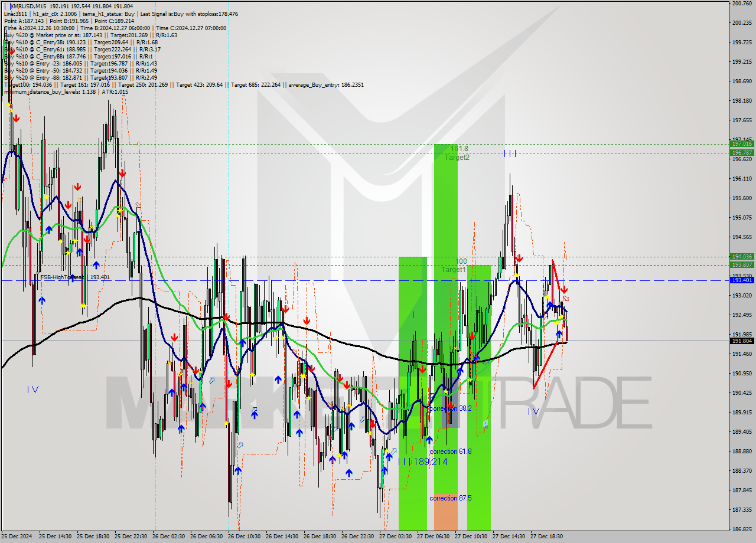Image resolution: width=756 pixels, height=543 pixels.
Task: Click the 193.401 blue price tag
Action: point(742,280)
